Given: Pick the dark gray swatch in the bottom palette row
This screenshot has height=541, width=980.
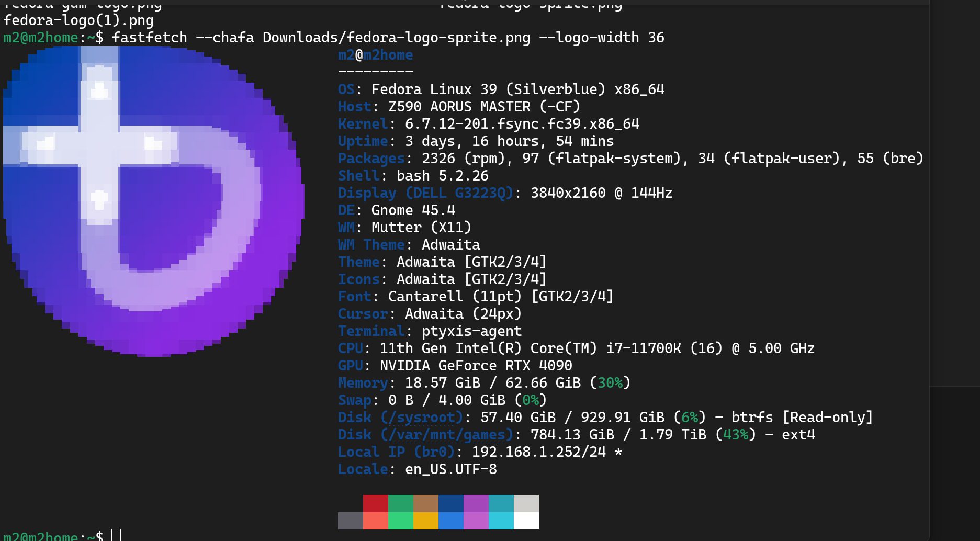Looking at the screenshot, I should [351, 521].
